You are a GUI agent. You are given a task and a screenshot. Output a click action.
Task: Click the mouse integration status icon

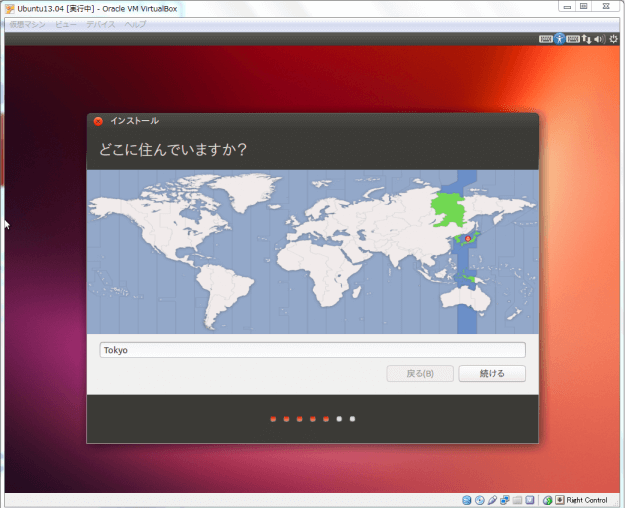(x=547, y=499)
